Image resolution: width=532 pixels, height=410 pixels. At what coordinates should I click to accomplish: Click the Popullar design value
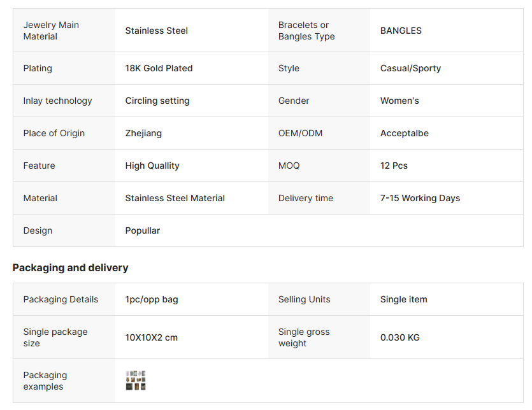(x=143, y=230)
